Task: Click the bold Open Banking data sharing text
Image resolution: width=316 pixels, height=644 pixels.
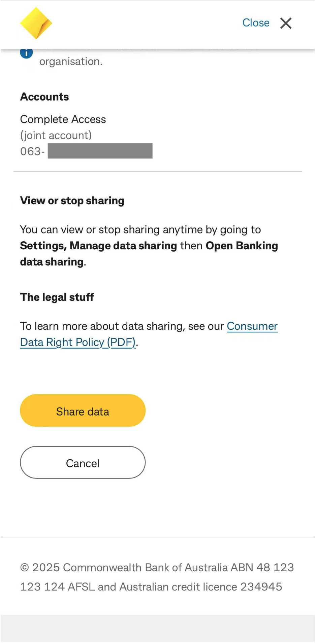Action: point(242,246)
